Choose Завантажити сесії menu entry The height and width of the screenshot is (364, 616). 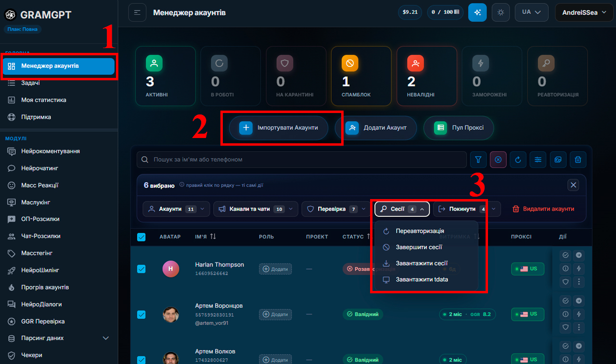(x=425, y=264)
